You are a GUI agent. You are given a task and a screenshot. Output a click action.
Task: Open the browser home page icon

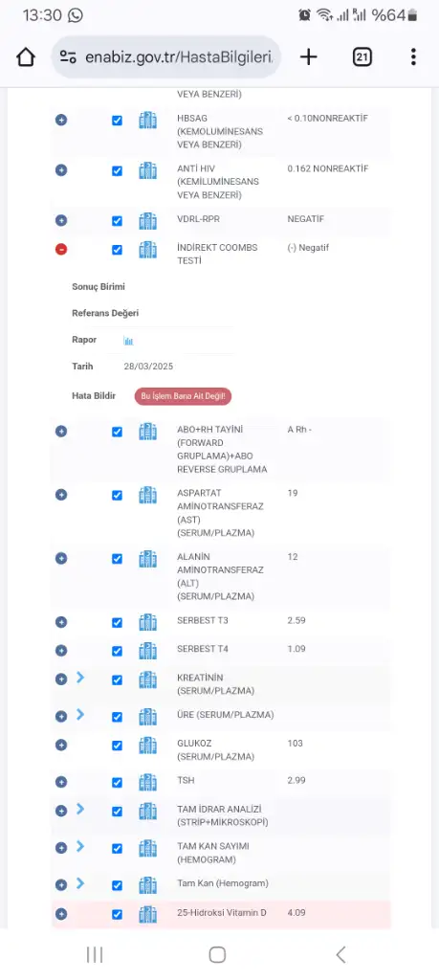coord(26,57)
